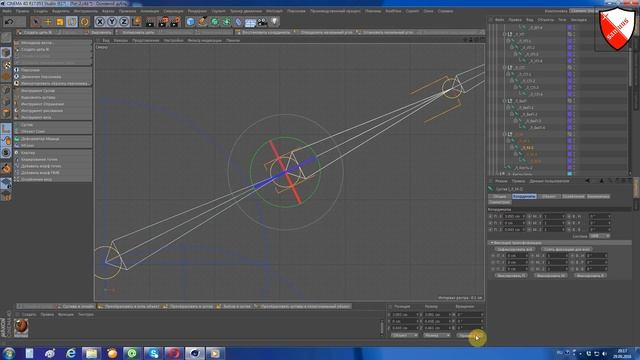Open the rotation order dropdown in Coordinates
Image resolution: width=640 pixels, height=360 pixels.
600,236
